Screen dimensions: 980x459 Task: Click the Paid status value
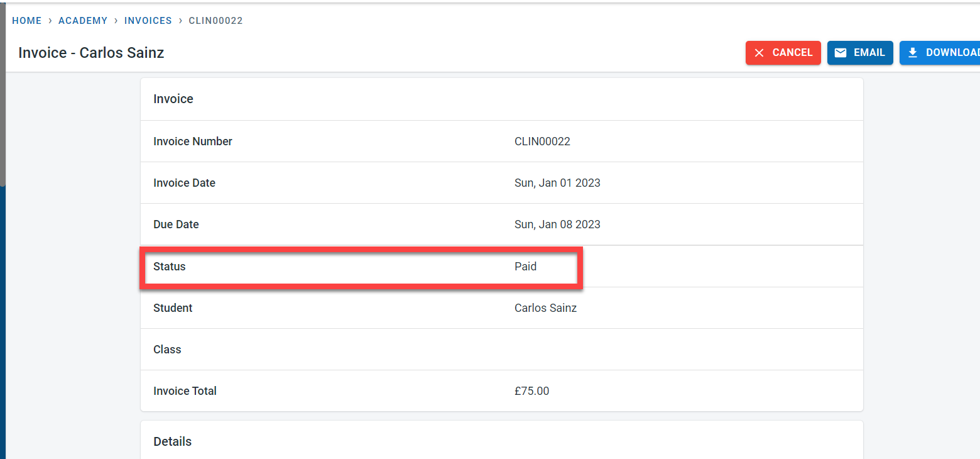pyautogui.click(x=525, y=267)
